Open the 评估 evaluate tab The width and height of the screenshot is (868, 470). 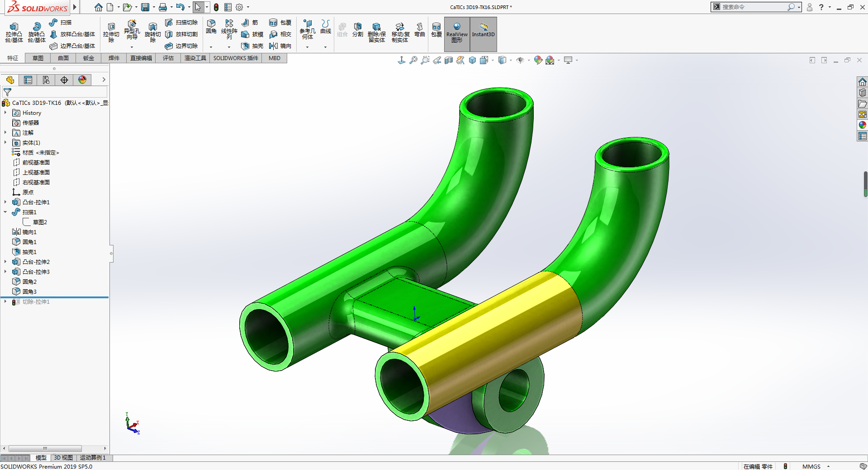point(168,58)
